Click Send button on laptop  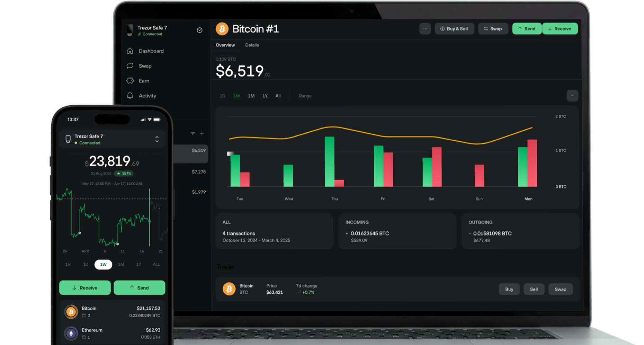point(527,29)
